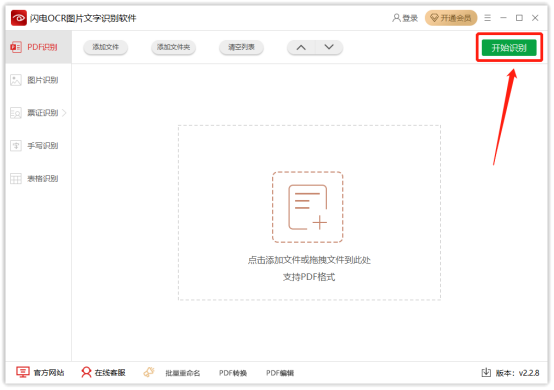Move item up with up arrow
Viewport: 554px width, 390px height.
pyautogui.click(x=301, y=47)
